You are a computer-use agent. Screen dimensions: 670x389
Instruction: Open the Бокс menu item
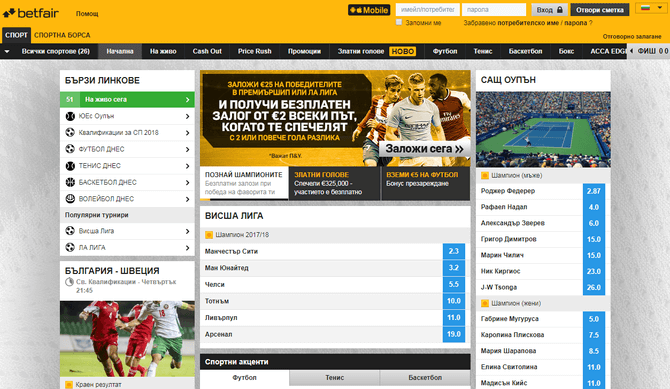click(x=566, y=51)
